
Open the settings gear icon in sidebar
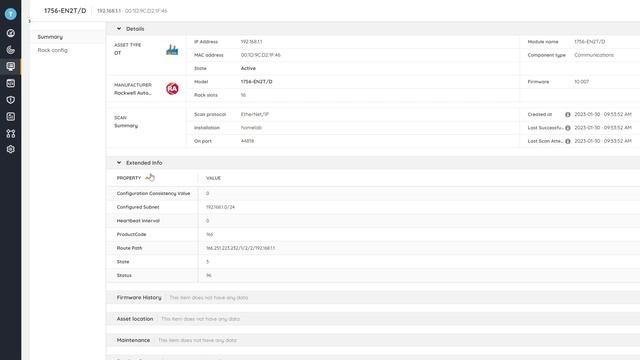click(11, 149)
